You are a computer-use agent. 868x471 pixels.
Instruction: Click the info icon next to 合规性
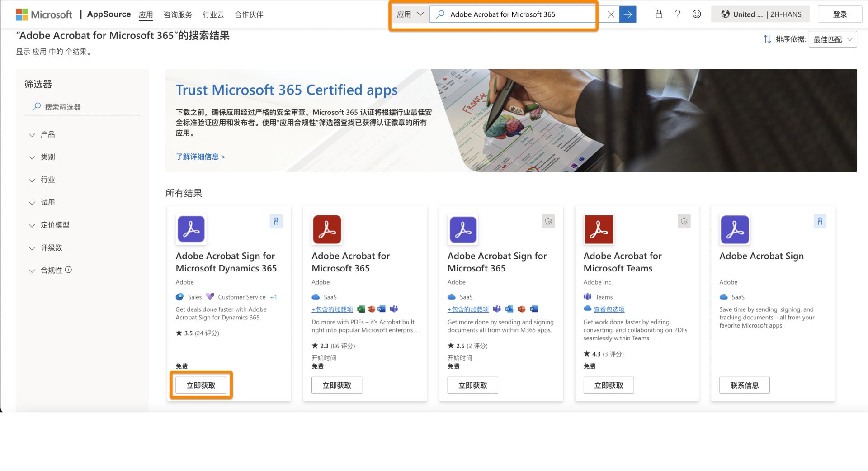pos(68,270)
